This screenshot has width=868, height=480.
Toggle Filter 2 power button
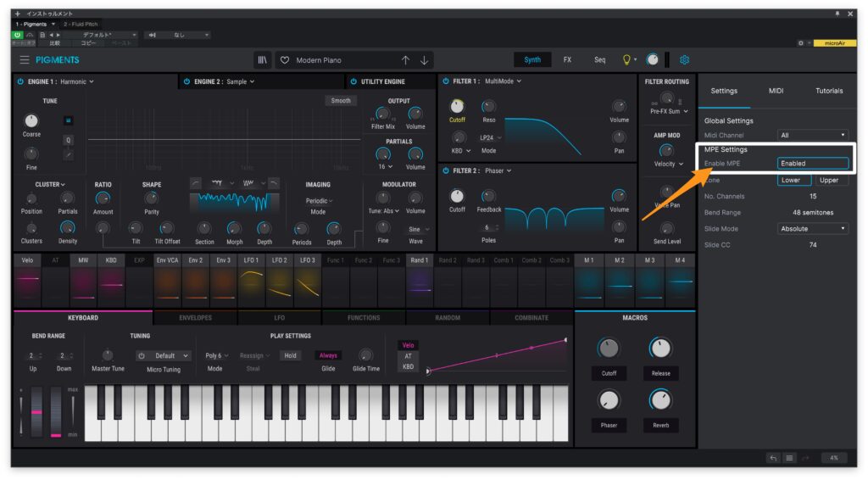coord(446,170)
